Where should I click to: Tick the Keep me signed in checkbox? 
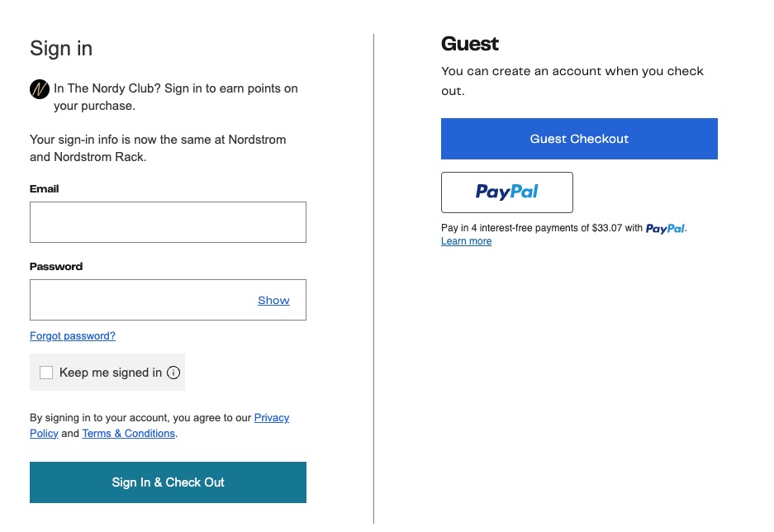click(46, 373)
